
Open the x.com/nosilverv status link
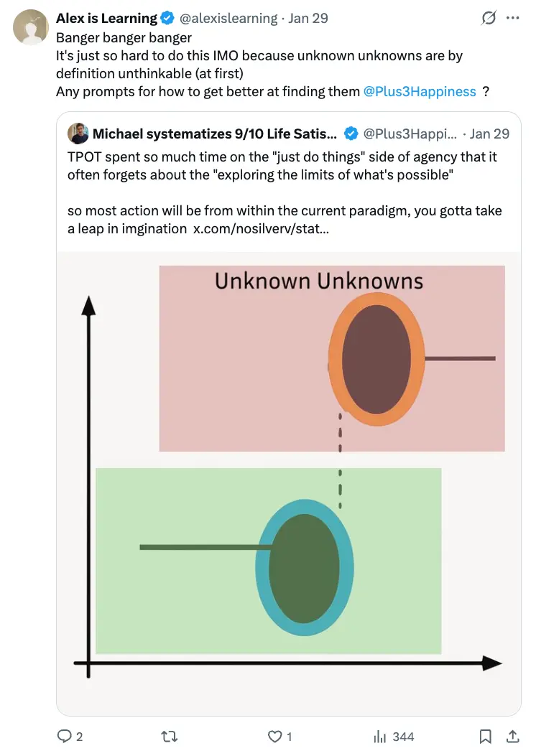point(263,229)
